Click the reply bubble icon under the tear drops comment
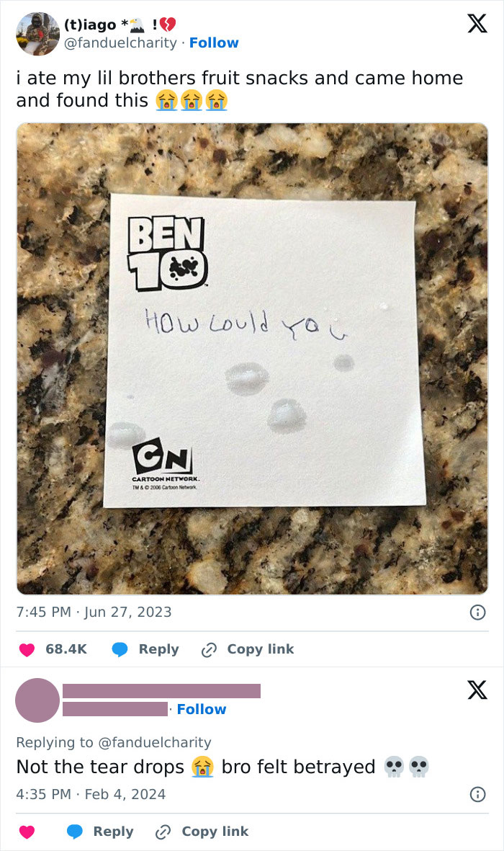Viewport: 504px width, 851px height. 75,832
